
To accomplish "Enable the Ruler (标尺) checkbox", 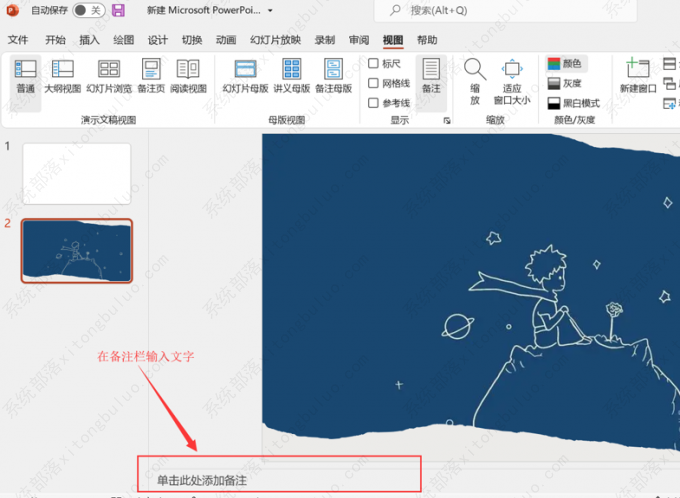I will [374, 64].
